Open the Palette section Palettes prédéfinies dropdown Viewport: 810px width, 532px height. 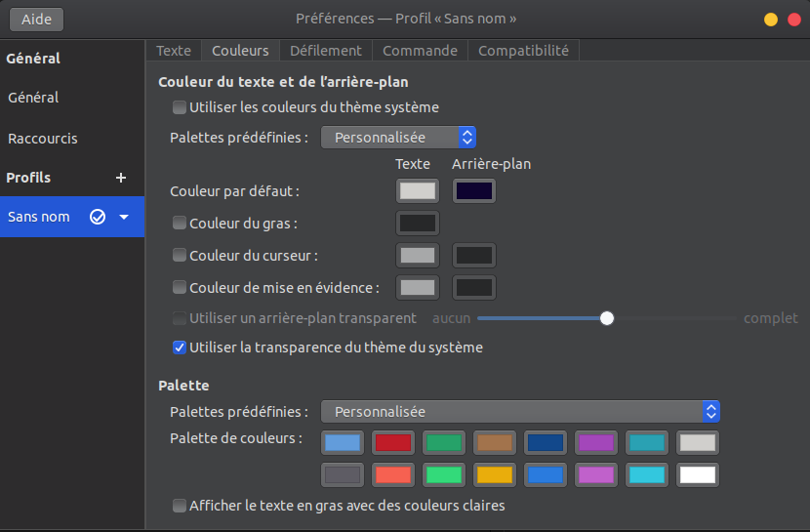click(520, 412)
